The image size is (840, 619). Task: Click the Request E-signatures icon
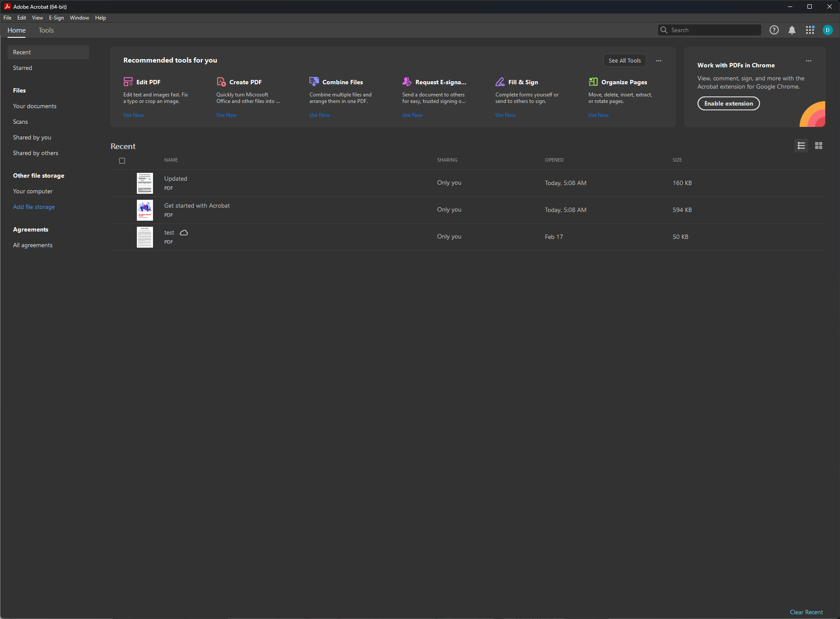click(x=407, y=82)
